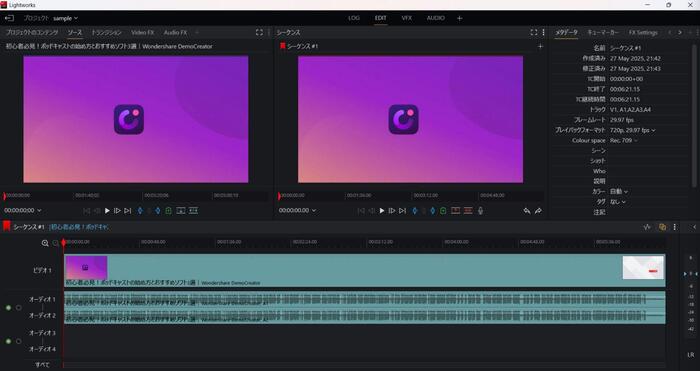Viewport: 700px width, 371px height.
Task: Open the Video FX tab
Action: coord(142,33)
